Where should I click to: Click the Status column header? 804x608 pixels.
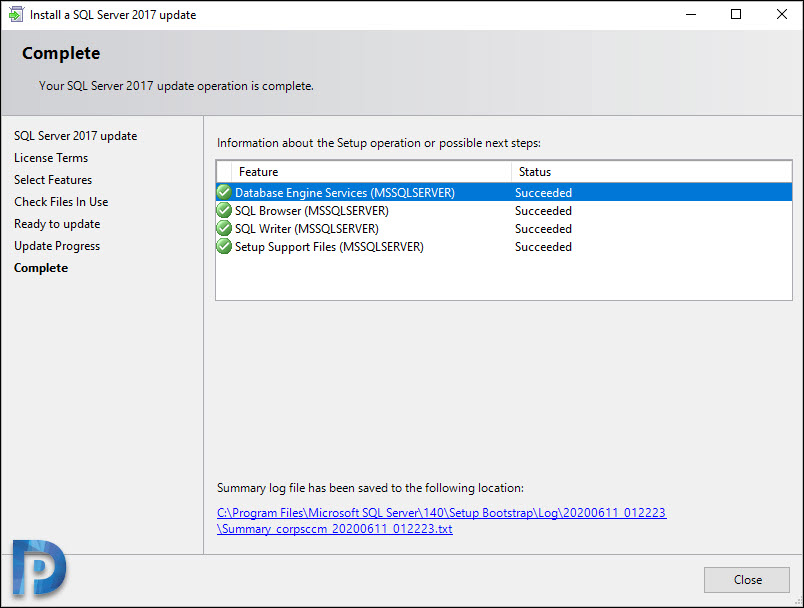point(651,172)
